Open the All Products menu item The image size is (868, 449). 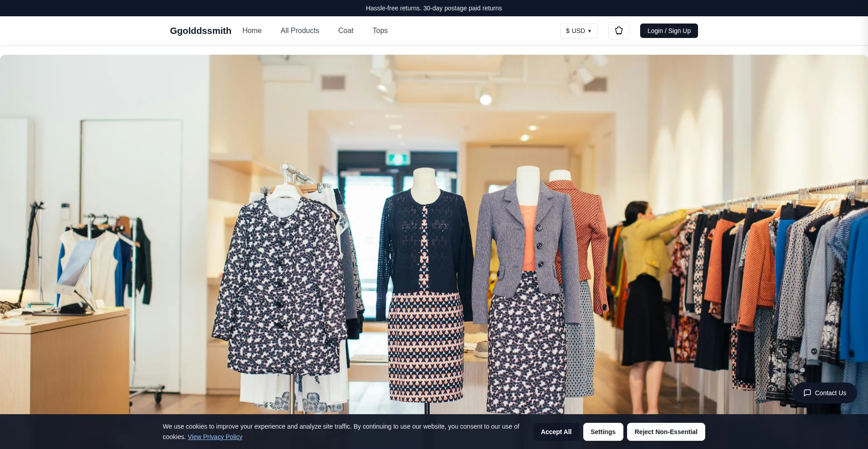(x=300, y=31)
